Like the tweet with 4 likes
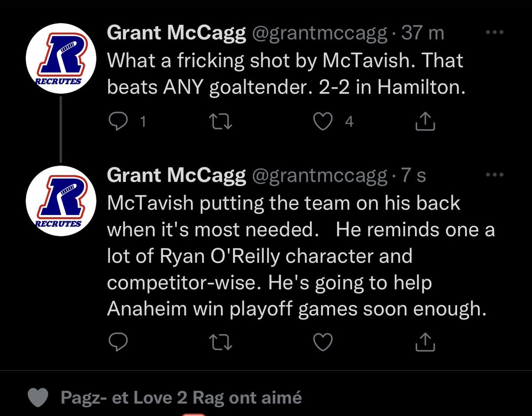The image size is (532, 416). click(323, 122)
